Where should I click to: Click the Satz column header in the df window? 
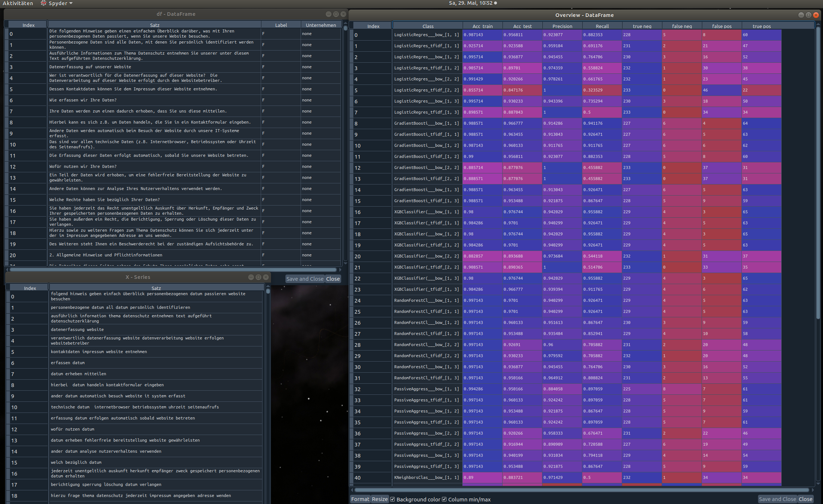click(155, 25)
